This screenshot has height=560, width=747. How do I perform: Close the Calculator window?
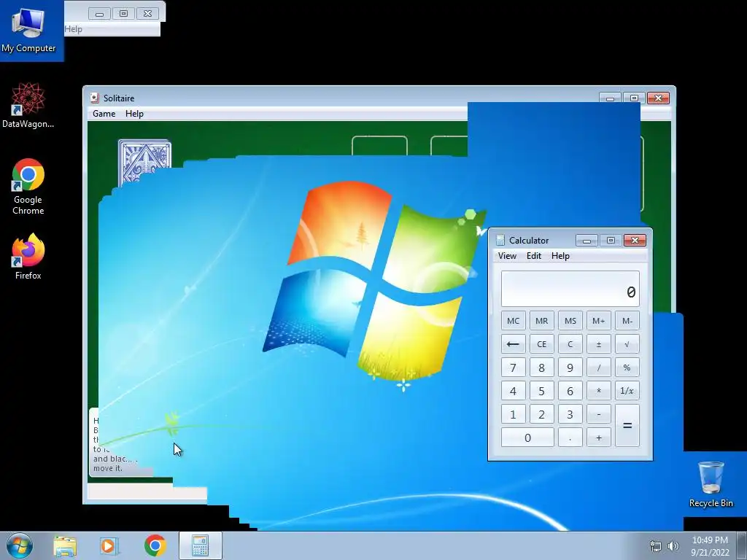pyautogui.click(x=635, y=241)
